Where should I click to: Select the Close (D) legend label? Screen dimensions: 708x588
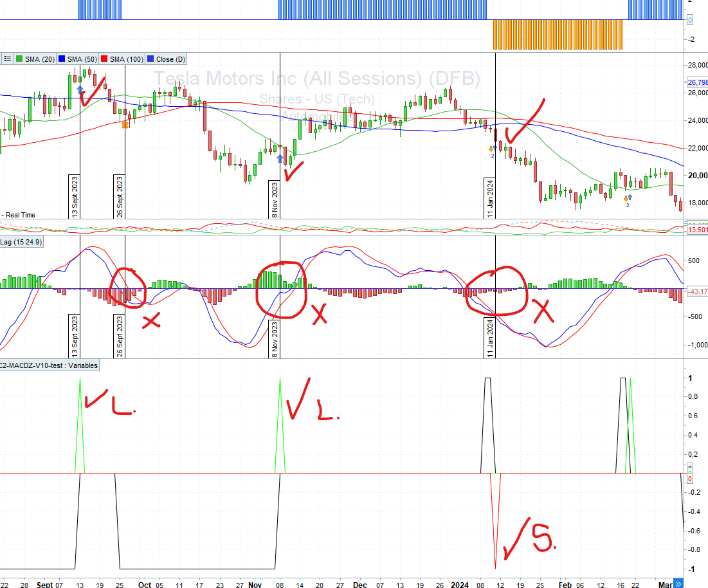click(170, 59)
